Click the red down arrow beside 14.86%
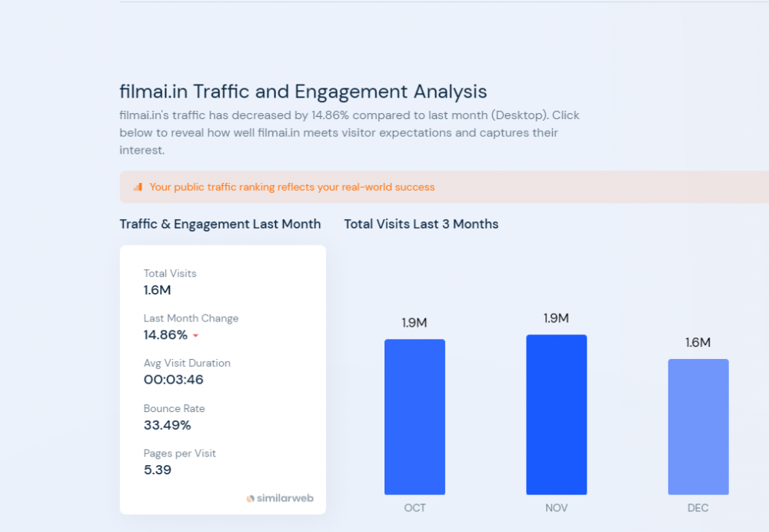The width and height of the screenshot is (769, 532). point(195,335)
